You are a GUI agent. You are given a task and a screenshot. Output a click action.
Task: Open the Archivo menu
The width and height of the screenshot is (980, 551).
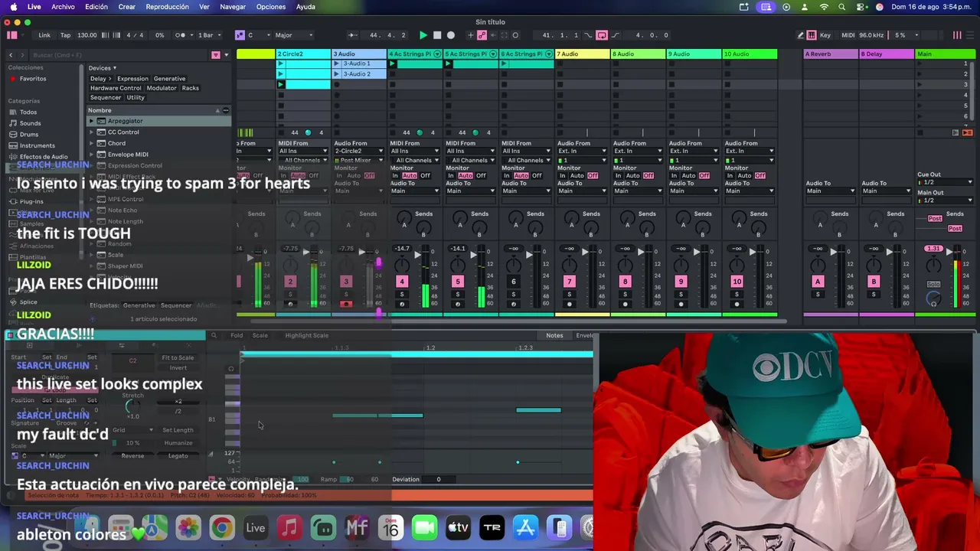pyautogui.click(x=63, y=7)
